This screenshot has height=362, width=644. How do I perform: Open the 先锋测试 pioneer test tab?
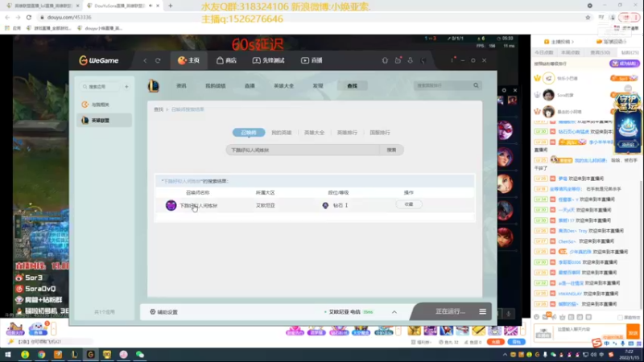coord(268,60)
